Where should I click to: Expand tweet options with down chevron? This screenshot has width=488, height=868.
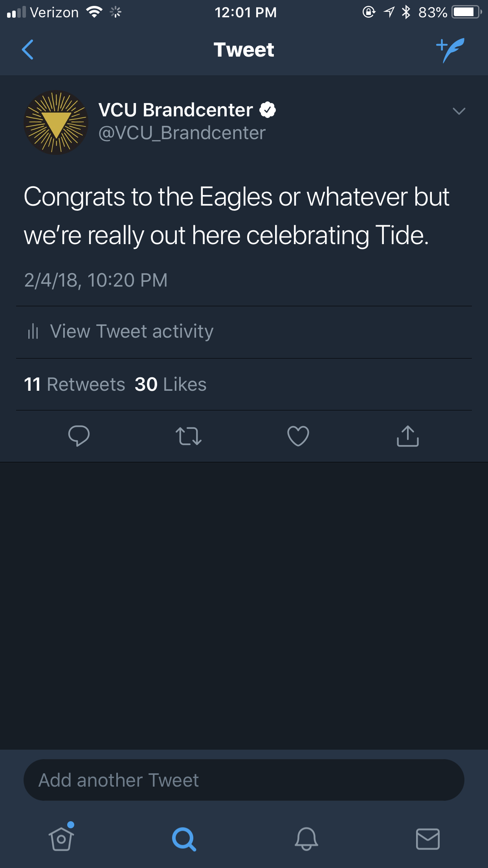(x=459, y=111)
